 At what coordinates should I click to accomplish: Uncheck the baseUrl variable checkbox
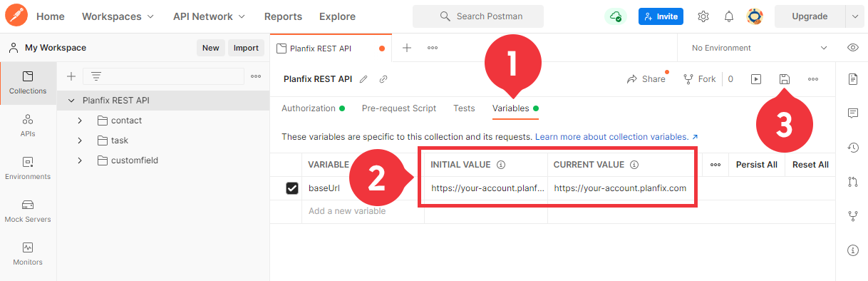point(292,188)
